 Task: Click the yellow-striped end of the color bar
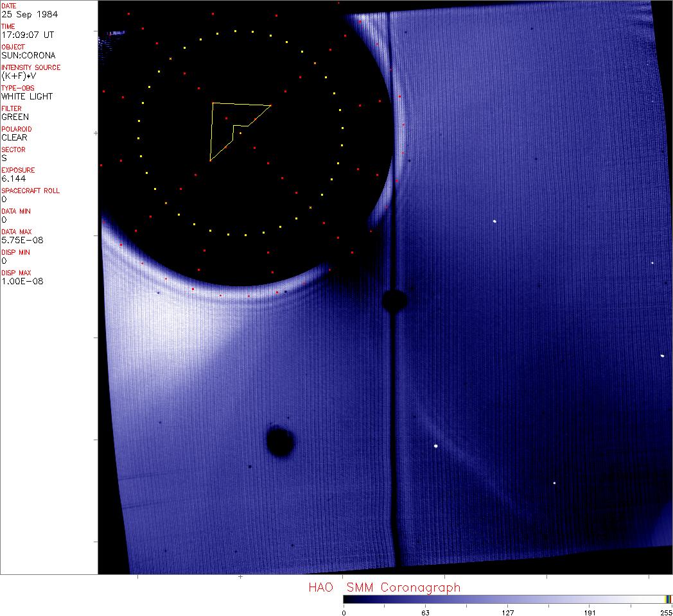tap(668, 599)
